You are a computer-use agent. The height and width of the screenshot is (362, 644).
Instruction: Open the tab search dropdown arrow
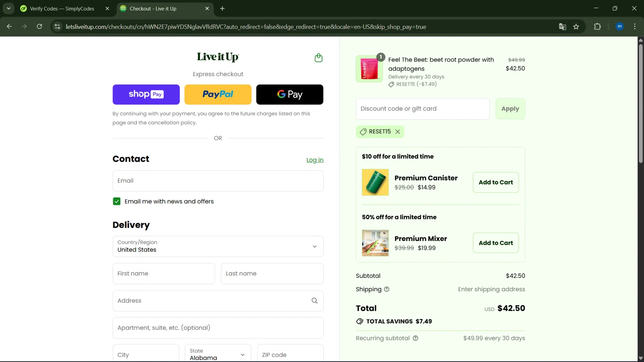(x=9, y=9)
